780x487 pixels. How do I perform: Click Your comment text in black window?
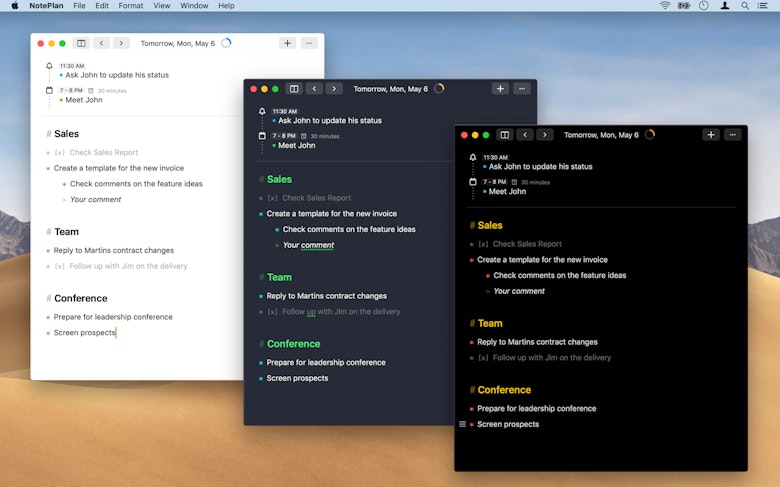(x=519, y=291)
